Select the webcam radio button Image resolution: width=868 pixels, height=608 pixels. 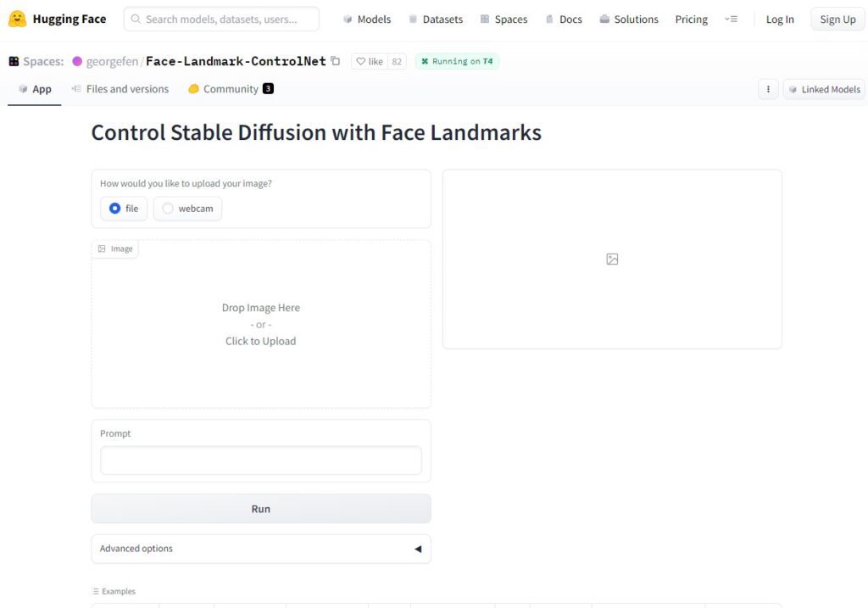[x=168, y=208]
